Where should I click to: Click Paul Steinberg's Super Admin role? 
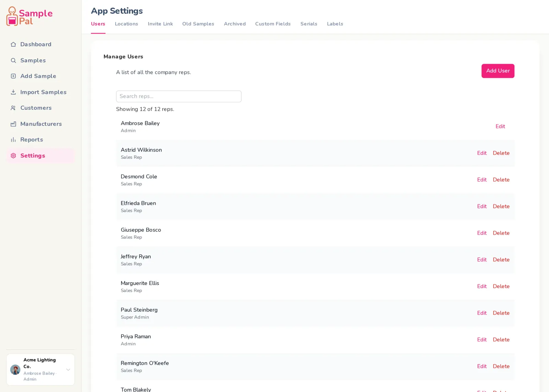tap(135, 317)
